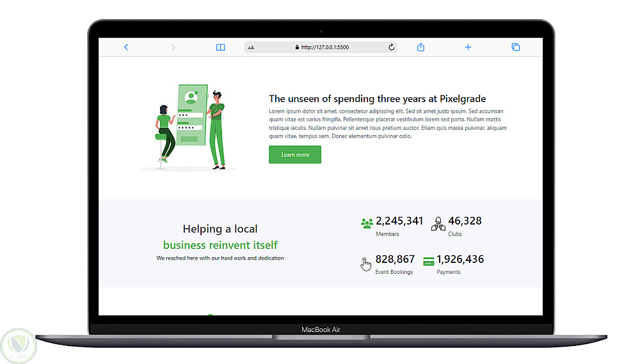Click the 'Helping a local' heading

(220, 229)
